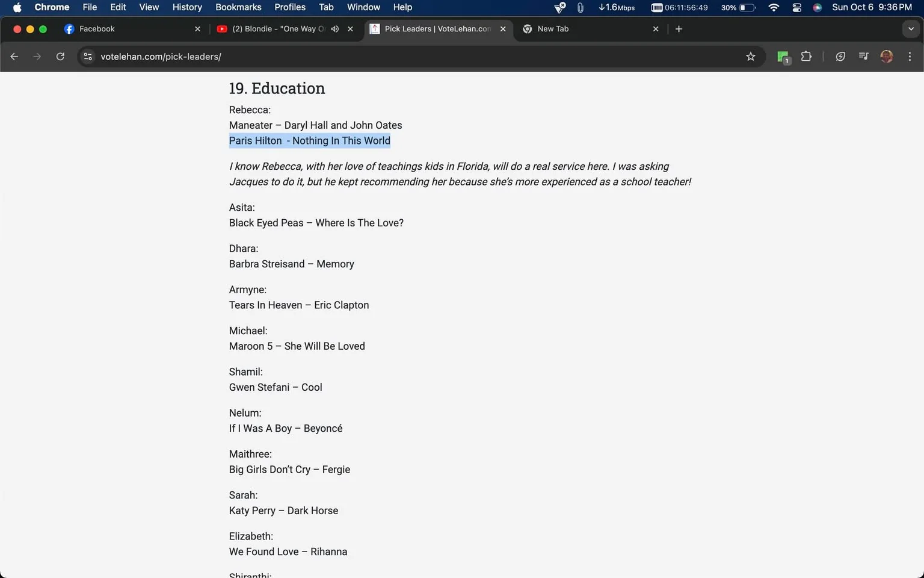This screenshot has height=578, width=924.
Task: Open site information icon in address bar
Action: coord(88,57)
